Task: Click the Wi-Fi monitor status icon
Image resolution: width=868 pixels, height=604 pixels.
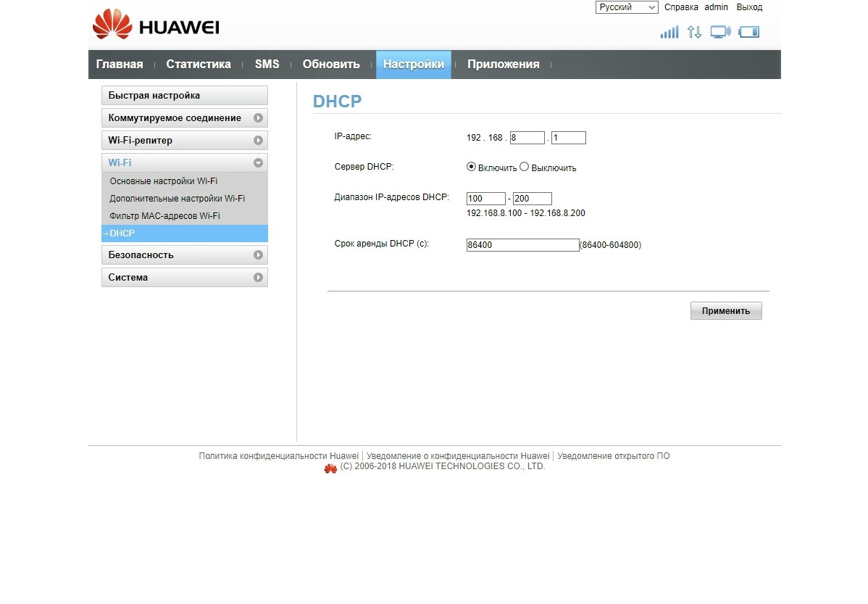Action: (x=720, y=32)
